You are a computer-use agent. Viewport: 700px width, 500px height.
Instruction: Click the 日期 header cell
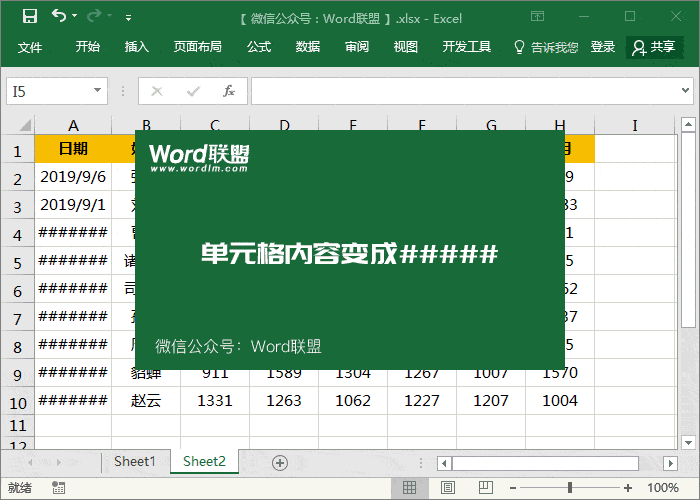click(73, 149)
